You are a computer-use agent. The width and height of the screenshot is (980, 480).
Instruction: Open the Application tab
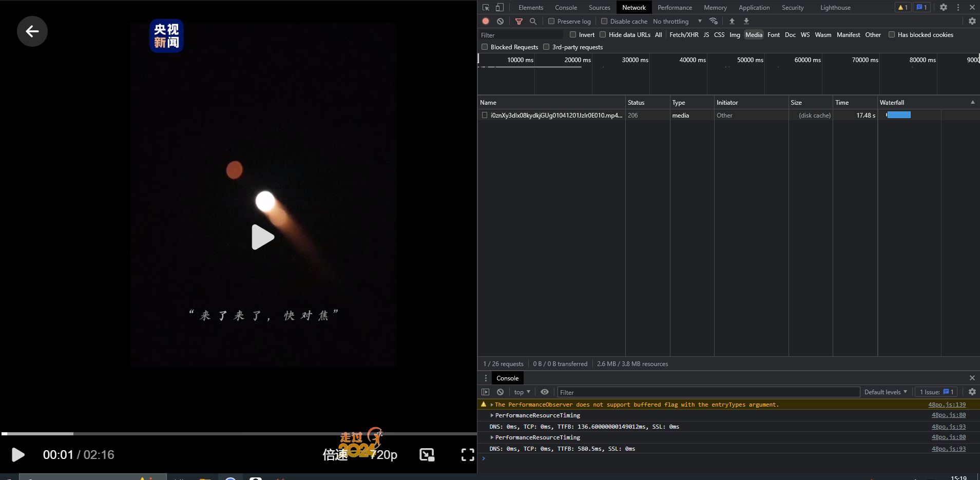[754, 7]
